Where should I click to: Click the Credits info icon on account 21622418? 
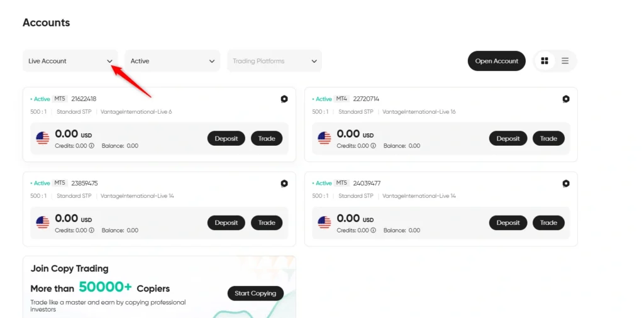92,146
